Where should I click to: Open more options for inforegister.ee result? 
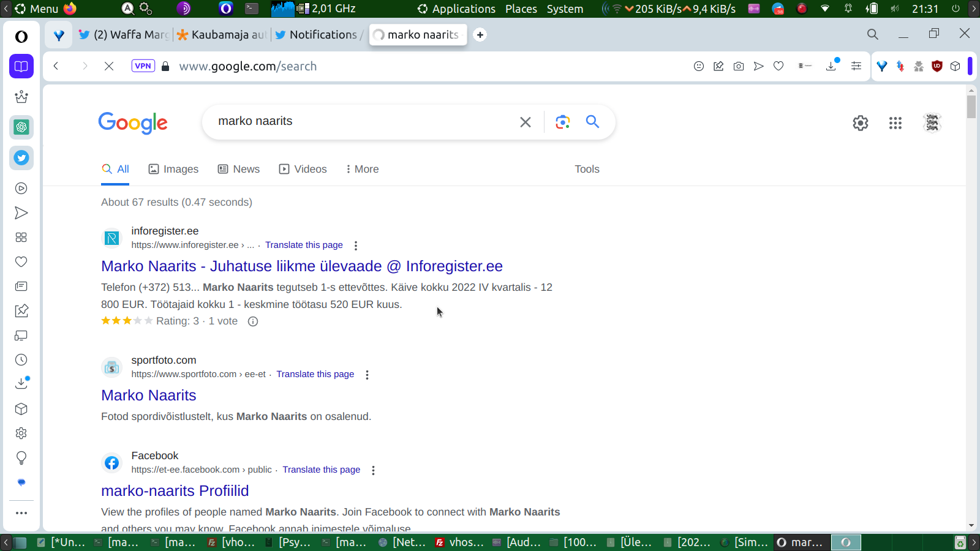[x=356, y=246]
